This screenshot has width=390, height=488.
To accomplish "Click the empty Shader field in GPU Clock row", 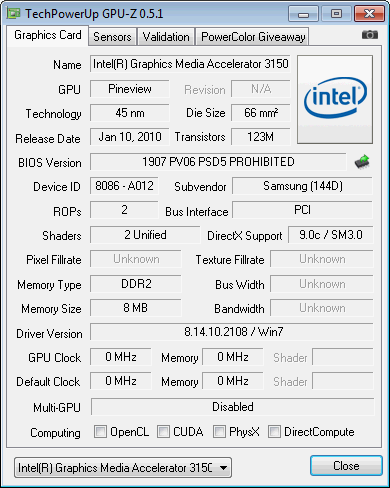I will click(x=343, y=357).
